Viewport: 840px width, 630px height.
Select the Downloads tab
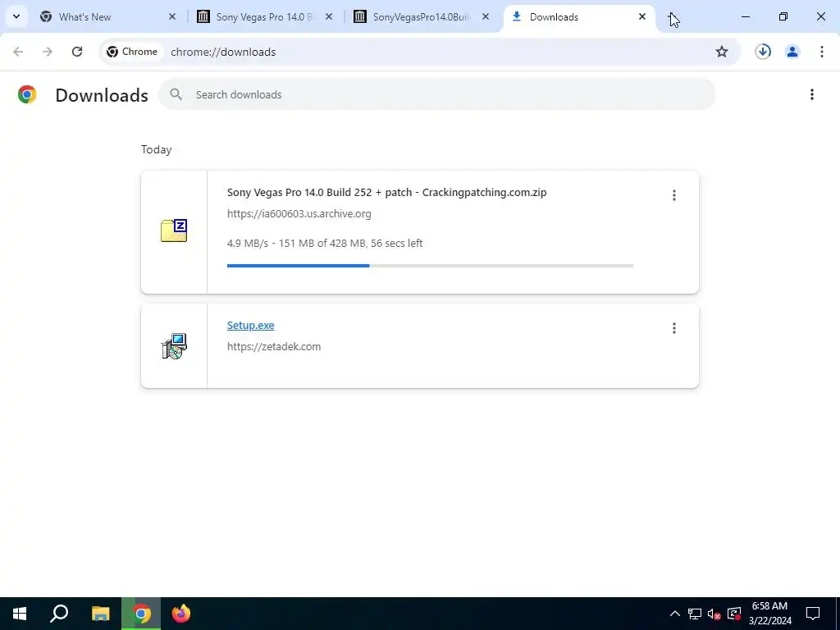pyautogui.click(x=578, y=16)
